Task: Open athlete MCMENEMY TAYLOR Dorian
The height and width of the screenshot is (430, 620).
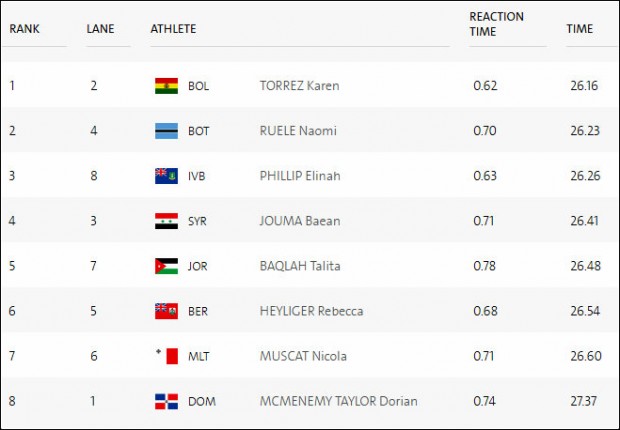Action: pos(338,401)
